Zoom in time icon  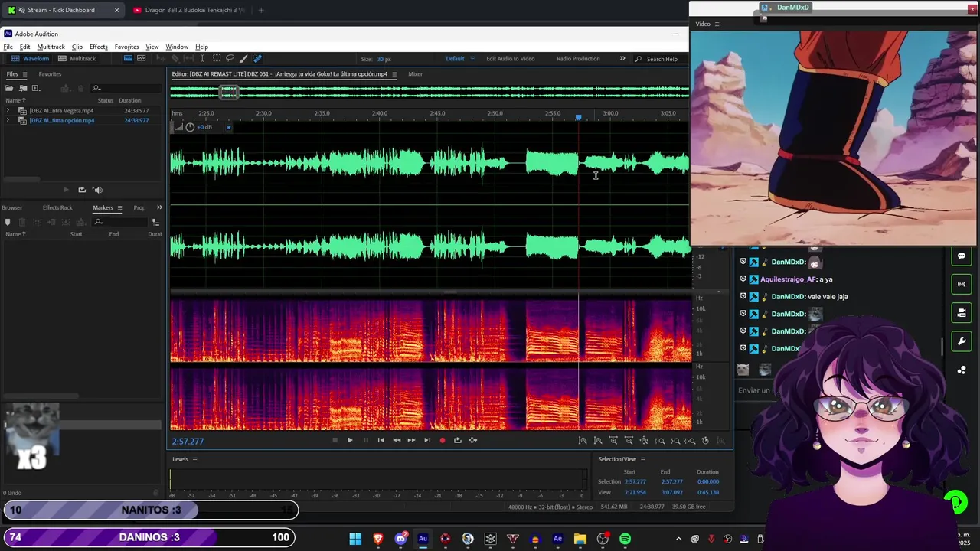coord(613,441)
